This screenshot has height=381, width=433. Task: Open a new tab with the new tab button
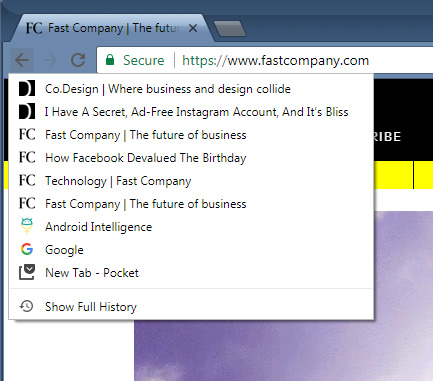click(230, 29)
